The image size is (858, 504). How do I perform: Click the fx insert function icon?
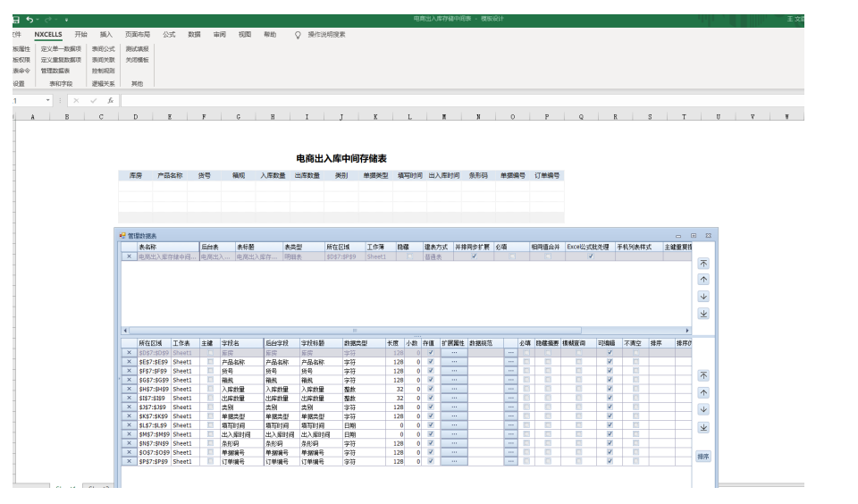pos(110,101)
